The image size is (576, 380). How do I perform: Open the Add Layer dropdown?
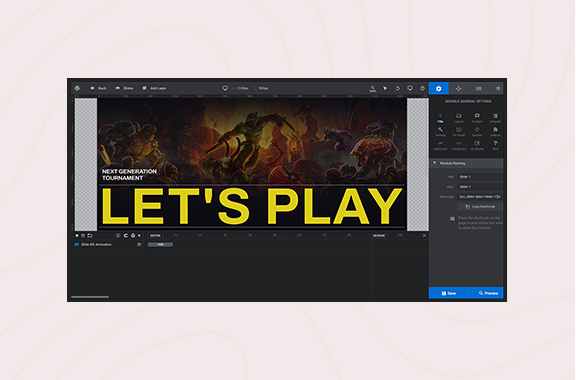point(154,89)
